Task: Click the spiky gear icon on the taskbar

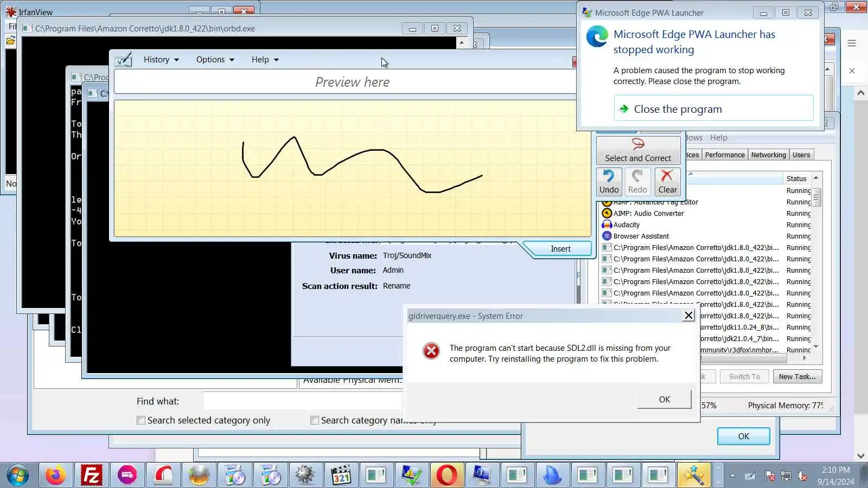Action: [x=305, y=476]
